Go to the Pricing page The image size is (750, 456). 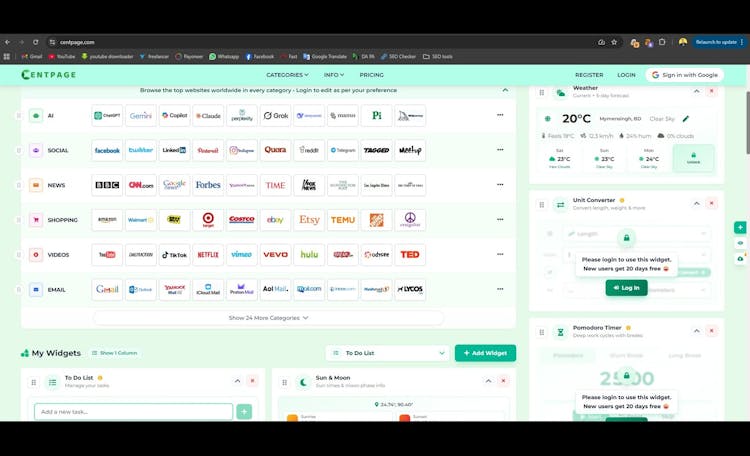click(x=371, y=75)
